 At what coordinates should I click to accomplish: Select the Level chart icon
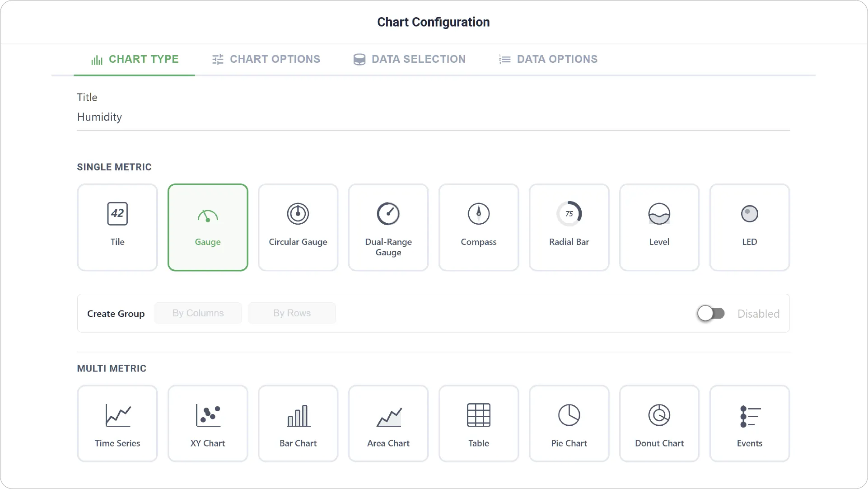pos(659,214)
